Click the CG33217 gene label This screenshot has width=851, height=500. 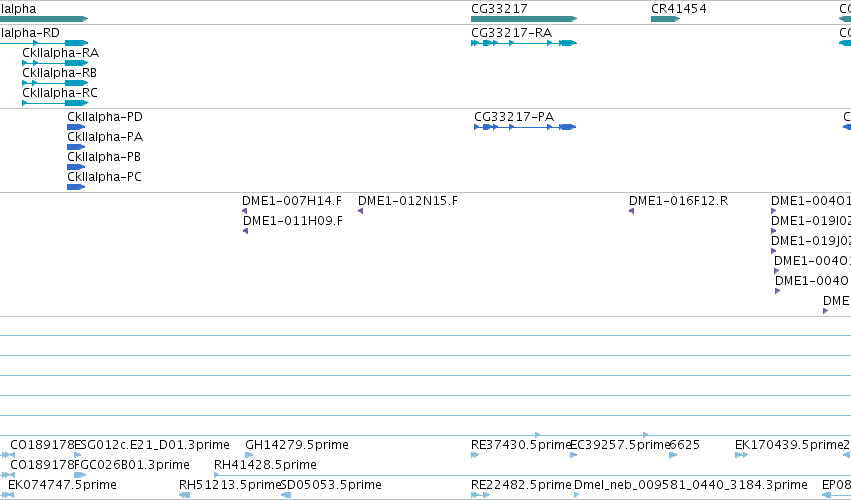tap(499, 9)
